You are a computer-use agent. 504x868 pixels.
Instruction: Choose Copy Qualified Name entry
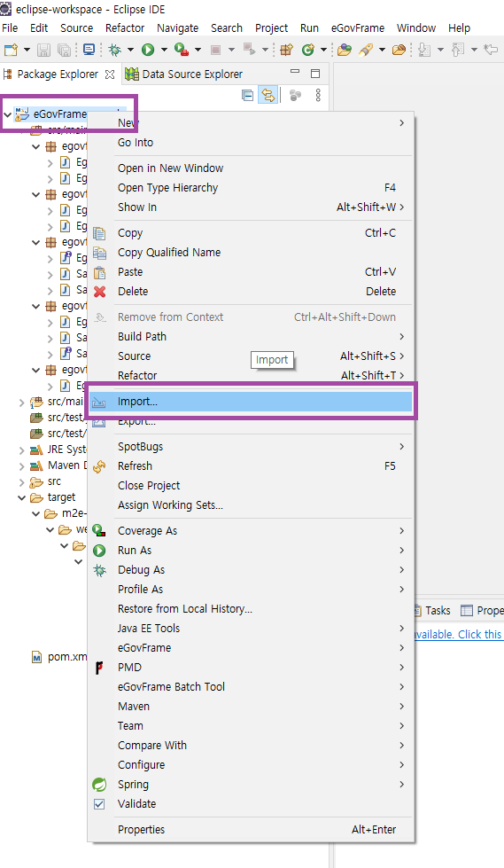251,253
